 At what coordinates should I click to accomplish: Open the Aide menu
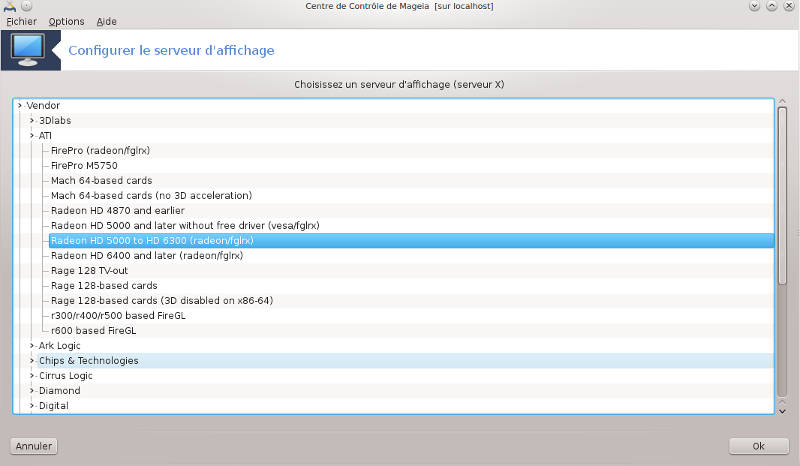(x=107, y=21)
